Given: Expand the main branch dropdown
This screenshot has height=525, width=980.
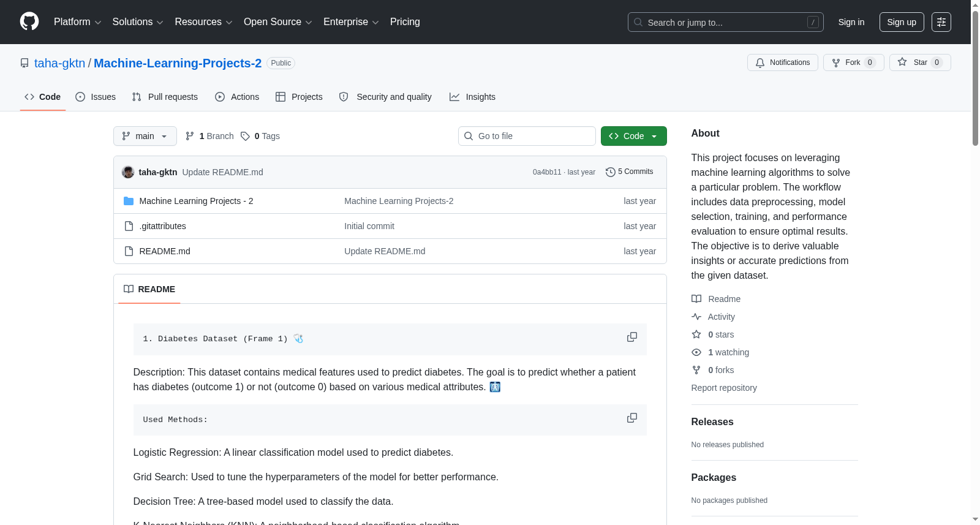Looking at the screenshot, I should pos(145,136).
